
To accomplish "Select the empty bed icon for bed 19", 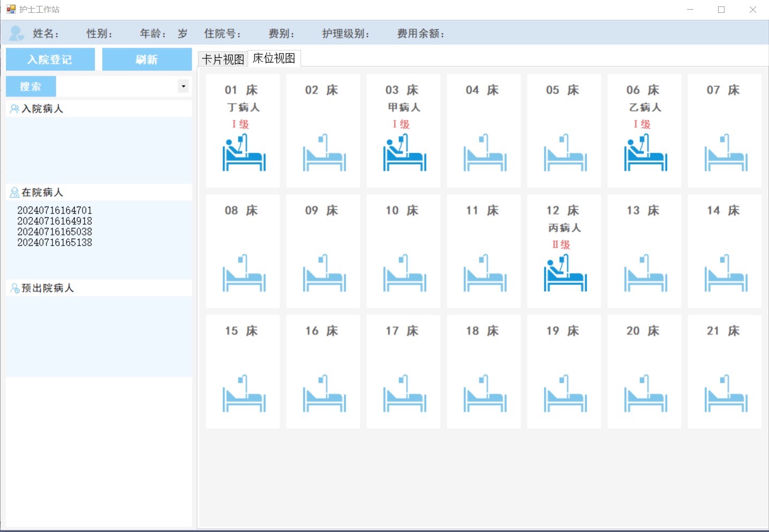I will pyautogui.click(x=565, y=393).
